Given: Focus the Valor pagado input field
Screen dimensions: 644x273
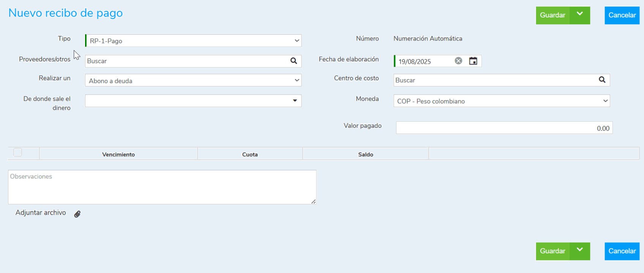Looking at the screenshot, I should pyautogui.click(x=504, y=128).
